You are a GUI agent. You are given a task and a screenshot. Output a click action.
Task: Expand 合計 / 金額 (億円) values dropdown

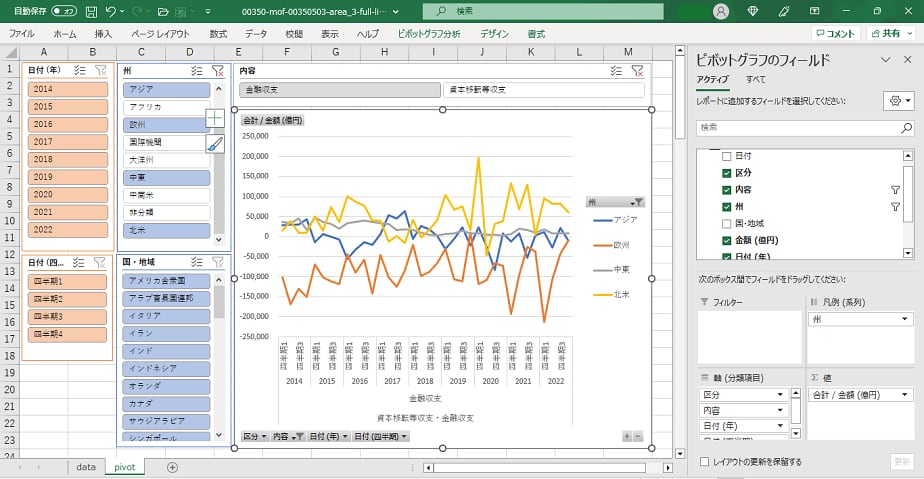coord(905,395)
